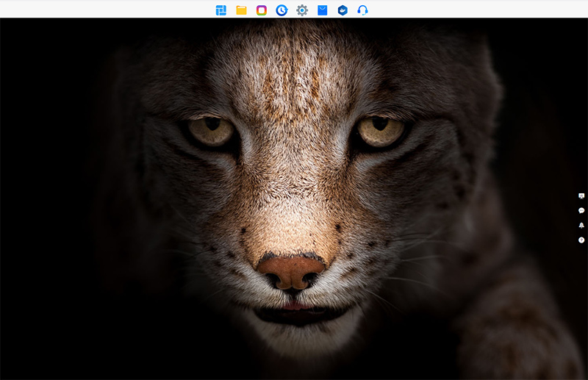Open the blue clock backup app

click(282, 10)
